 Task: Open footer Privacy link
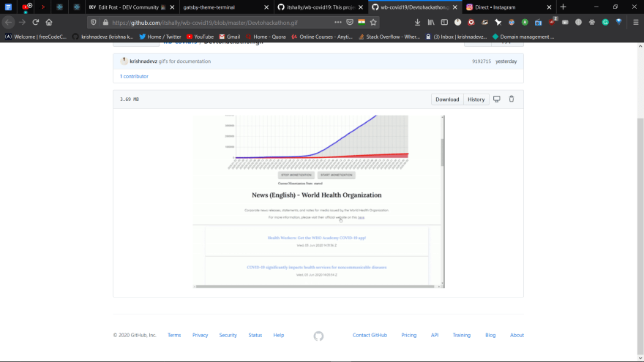pos(200,335)
